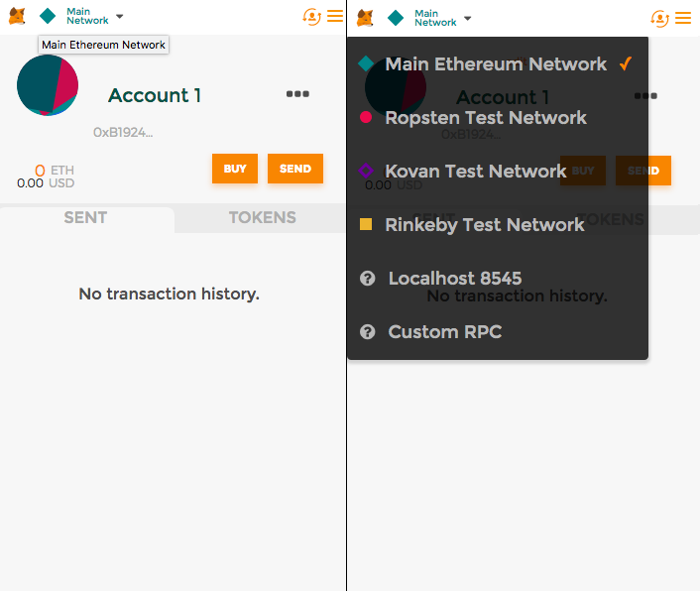The height and width of the screenshot is (591, 700).
Task: Click the teal diamond network icon left panel
Action: click(x=48, y=17)
